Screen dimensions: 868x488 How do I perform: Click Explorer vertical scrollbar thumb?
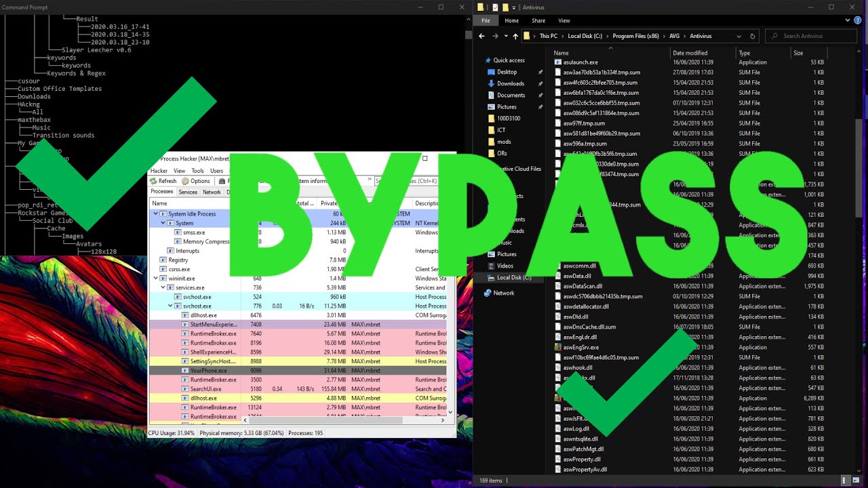pos(859,168)
